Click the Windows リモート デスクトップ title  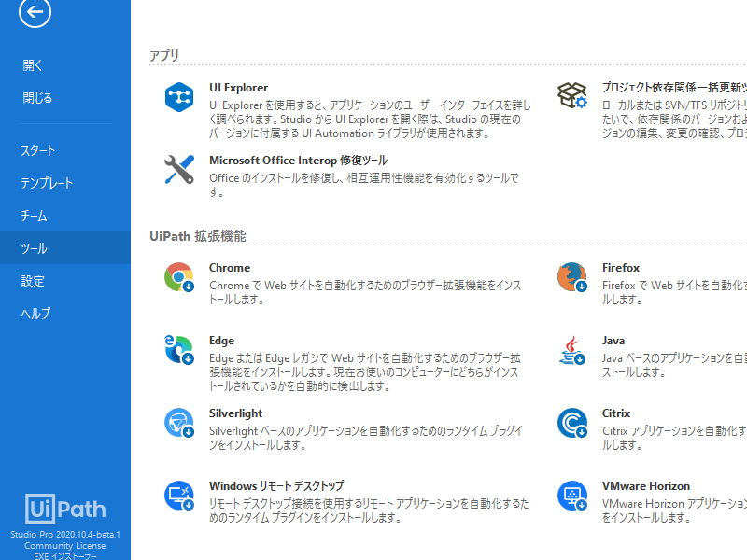276,485
